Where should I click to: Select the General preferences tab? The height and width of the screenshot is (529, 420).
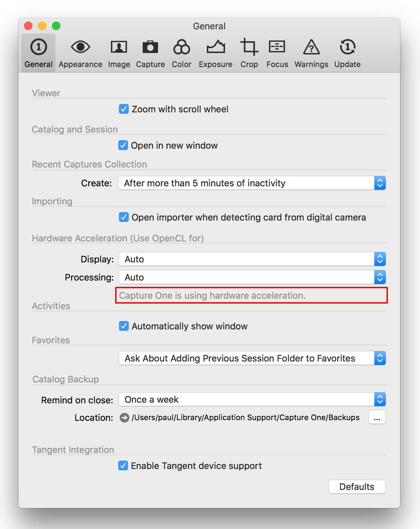38,53
